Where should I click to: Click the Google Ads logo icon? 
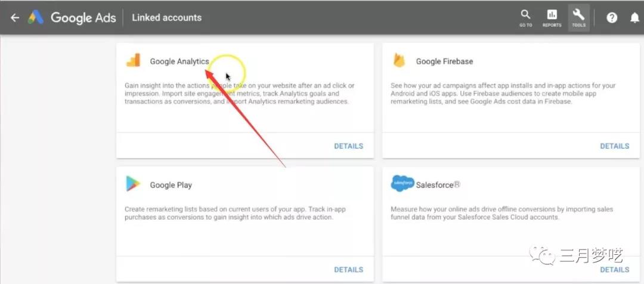36,17
